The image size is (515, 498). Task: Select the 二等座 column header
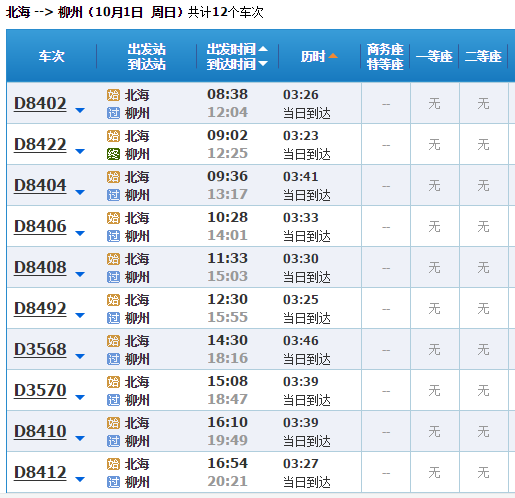pos(483,56)
